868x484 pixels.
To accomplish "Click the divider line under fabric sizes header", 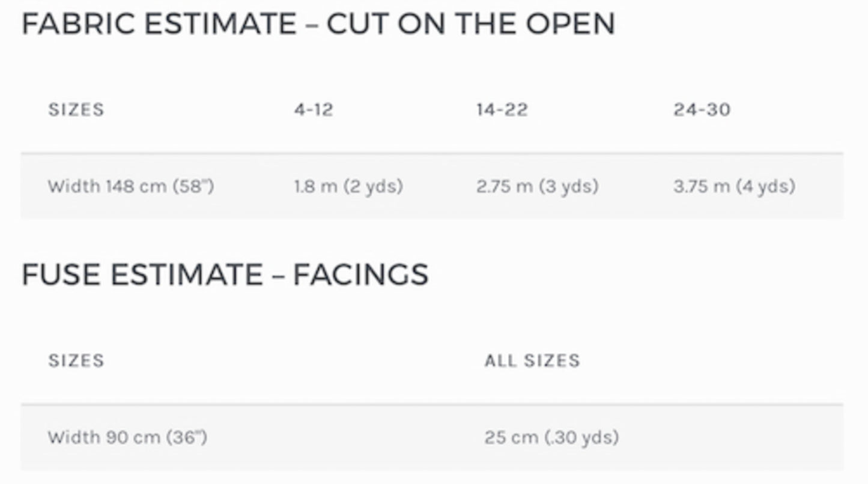I will click(x=432, y=154).
